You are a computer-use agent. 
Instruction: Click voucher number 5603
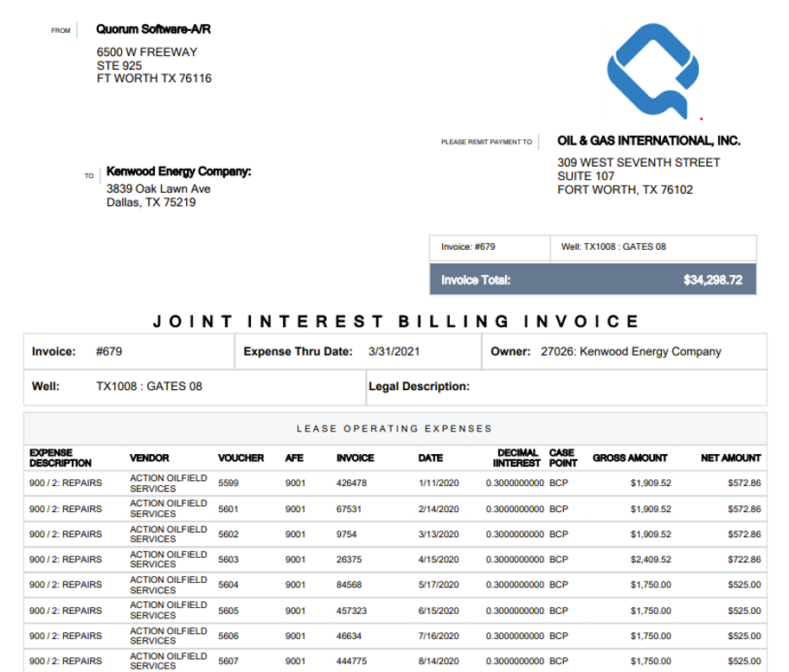point(228,560)
